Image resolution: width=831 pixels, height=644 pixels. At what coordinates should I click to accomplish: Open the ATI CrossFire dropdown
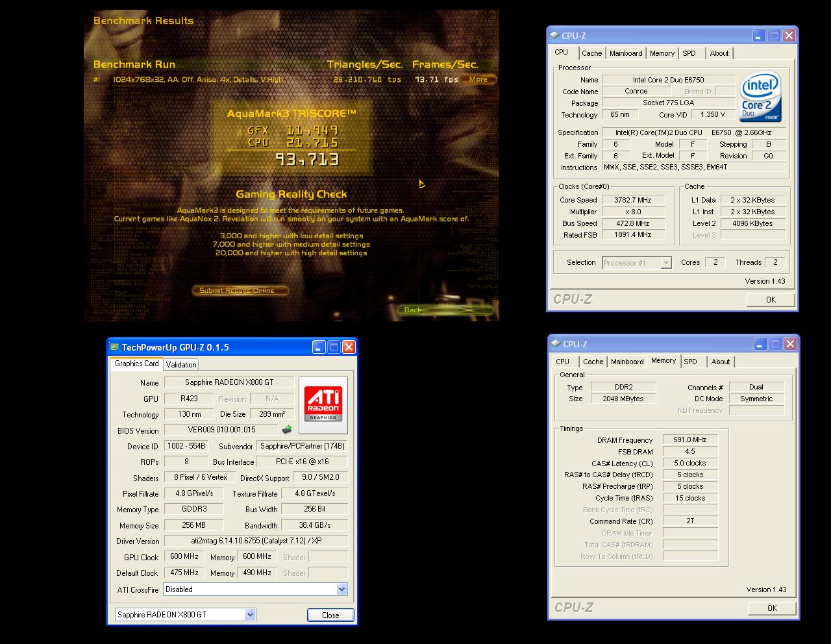pyautogui.click(x=342, y=589)
